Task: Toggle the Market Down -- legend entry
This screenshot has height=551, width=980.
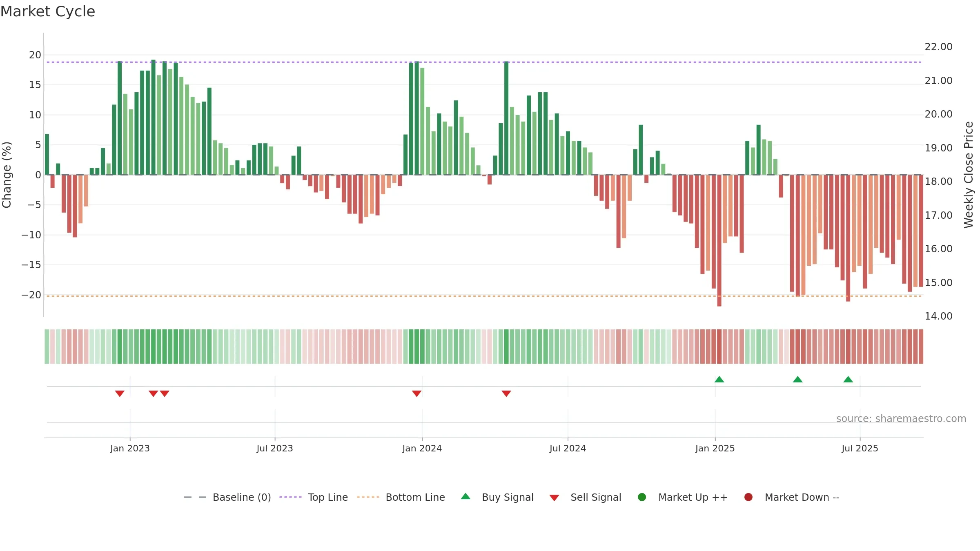Action: (x=792, y=497)
